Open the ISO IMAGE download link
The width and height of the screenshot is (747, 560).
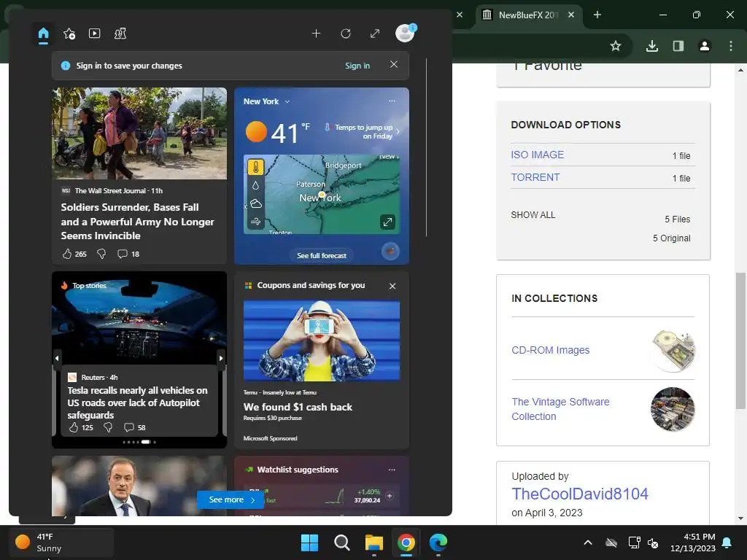(538, 155)
